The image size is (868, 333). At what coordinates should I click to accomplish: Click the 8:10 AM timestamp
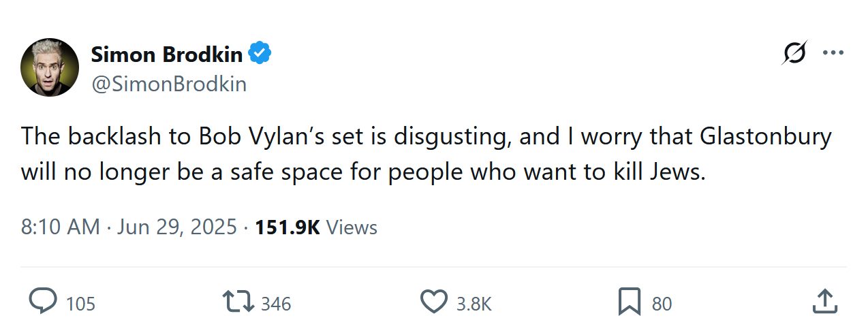click(x=60, y=227)
